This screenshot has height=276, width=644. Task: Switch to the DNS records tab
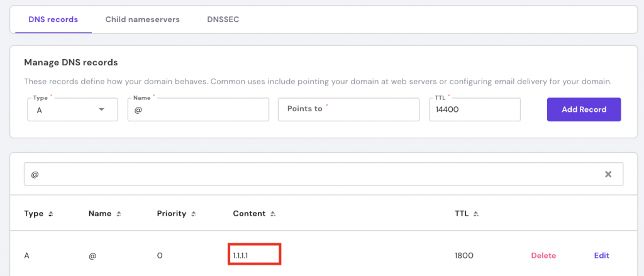pyautogui.click(x=53, y=19)
